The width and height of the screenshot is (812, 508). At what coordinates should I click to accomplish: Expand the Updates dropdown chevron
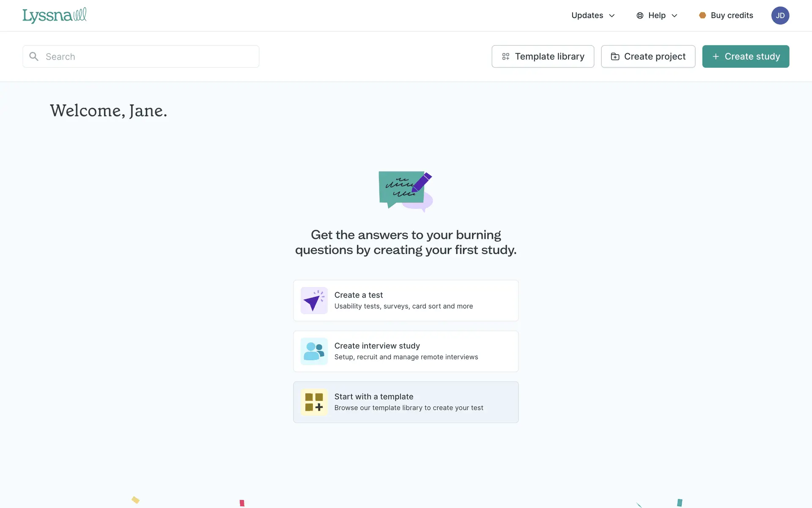click(x=612, y=16)
